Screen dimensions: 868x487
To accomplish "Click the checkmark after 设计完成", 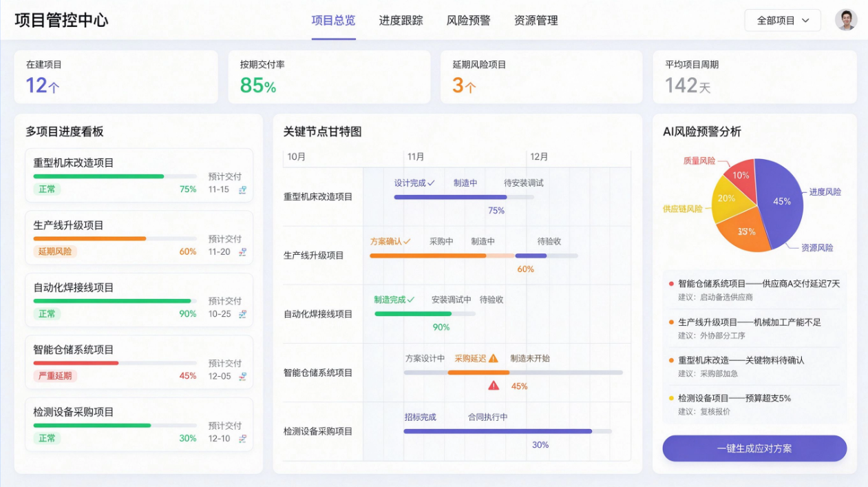I will coord(432,183).
